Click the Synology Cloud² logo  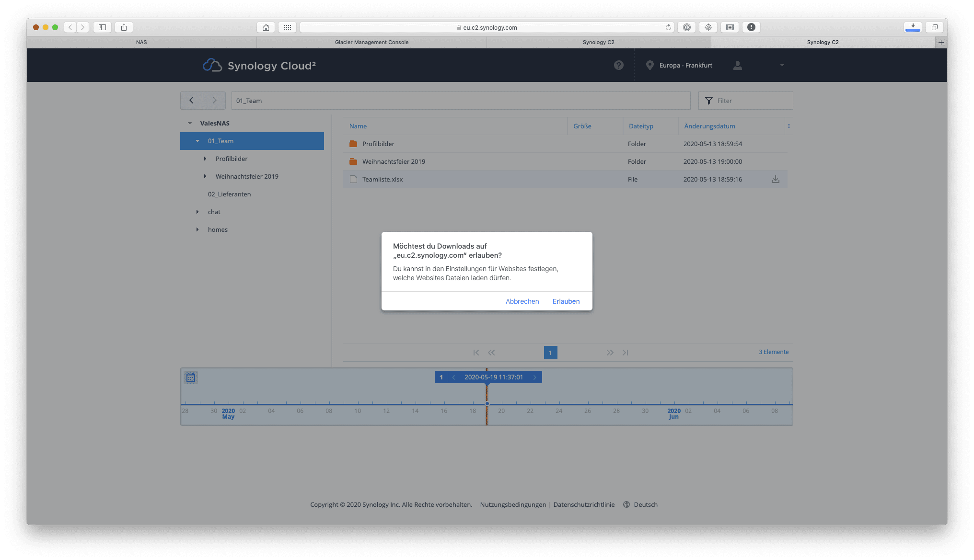259,65
